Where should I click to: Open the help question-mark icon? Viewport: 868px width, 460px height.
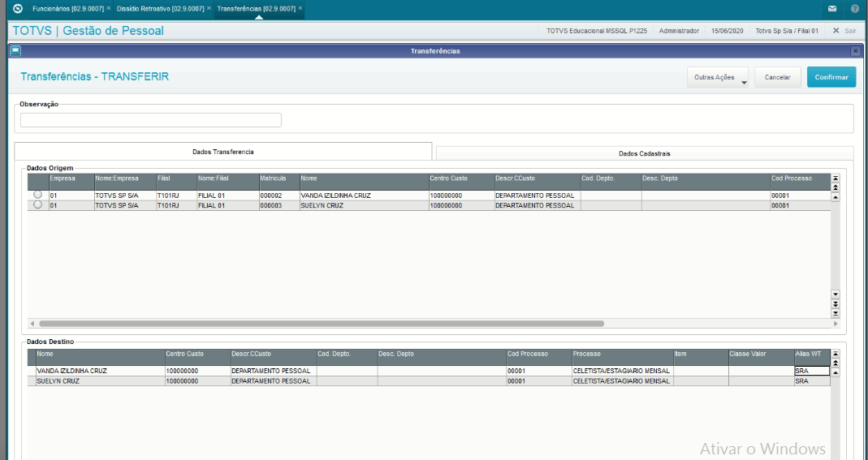click(855, 9)
